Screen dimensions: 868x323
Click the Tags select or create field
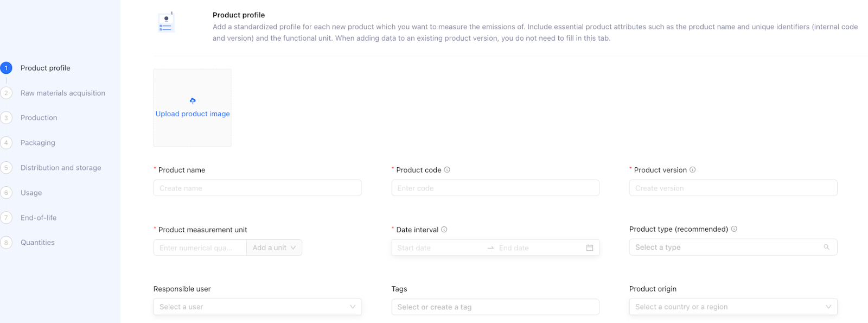pyautogui.click(x=495, y=307)
